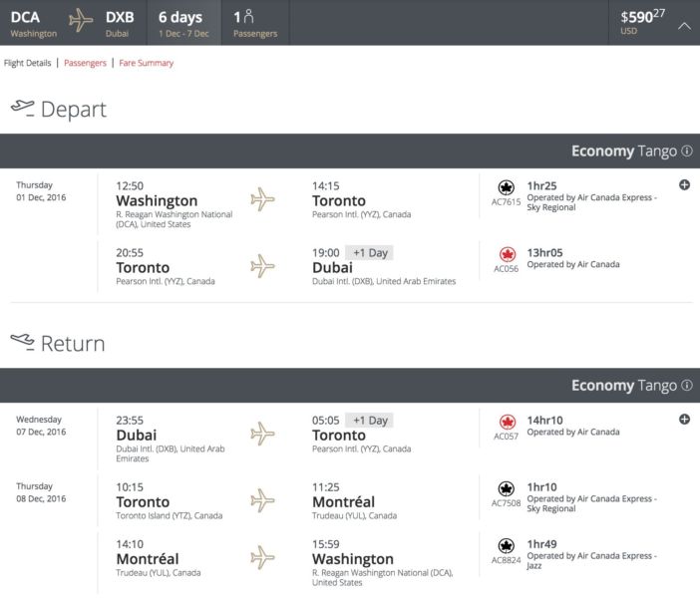Click the red Air Canada logo for AC056
700x598 pixels.
[x=506, y=253]
